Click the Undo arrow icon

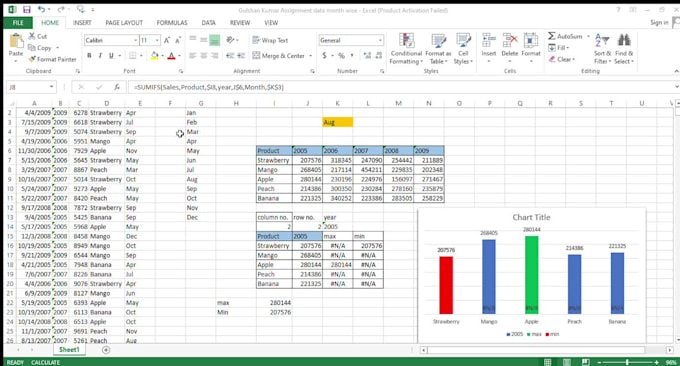click(41, 9)
